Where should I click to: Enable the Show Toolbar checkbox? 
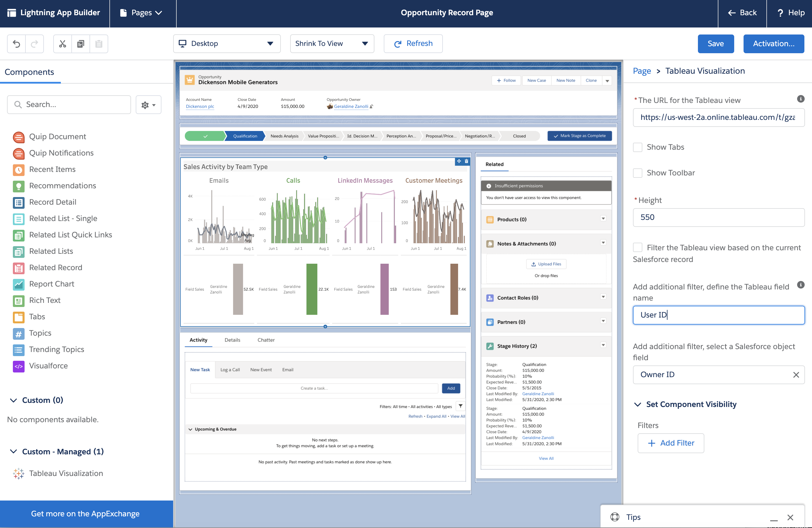[637, 172]
